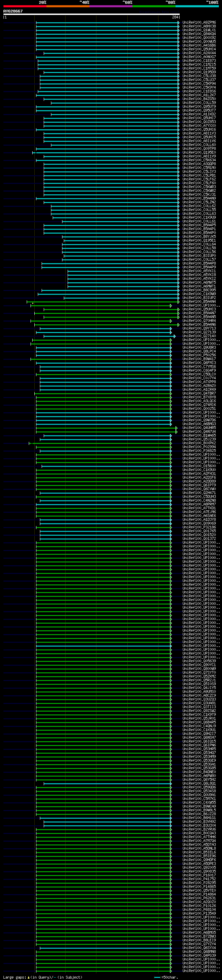The height and width of the screenshot is (980, 222).
Task: Select alignment label UniRef100_Q195E1
Action: click(199, 241)
